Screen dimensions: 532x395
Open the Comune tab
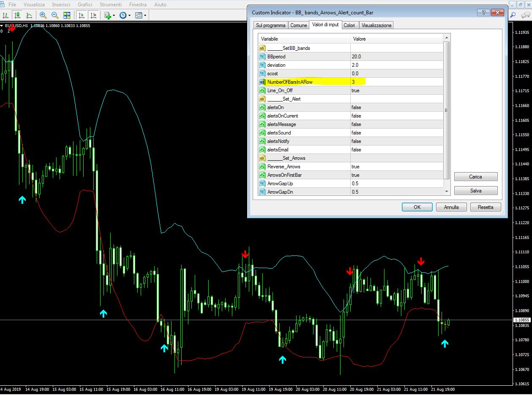tap(298, 25)
